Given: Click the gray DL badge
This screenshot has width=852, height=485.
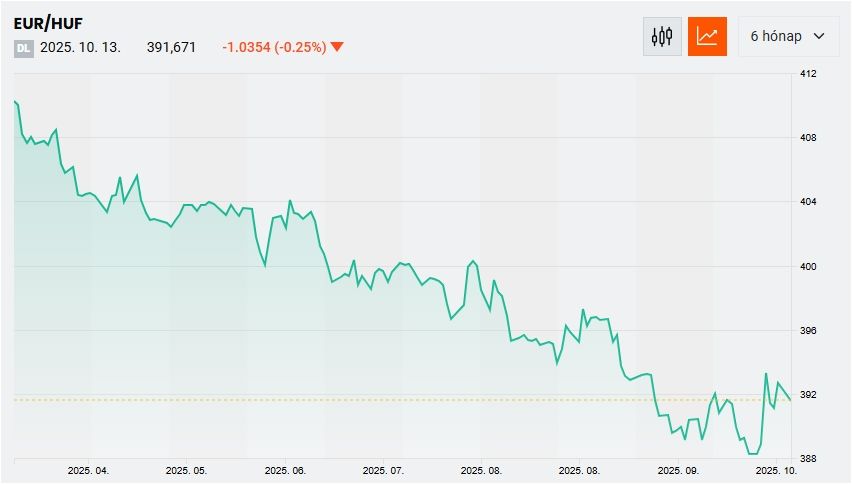Looking at the screenshot, I should [x=24, y=47].
